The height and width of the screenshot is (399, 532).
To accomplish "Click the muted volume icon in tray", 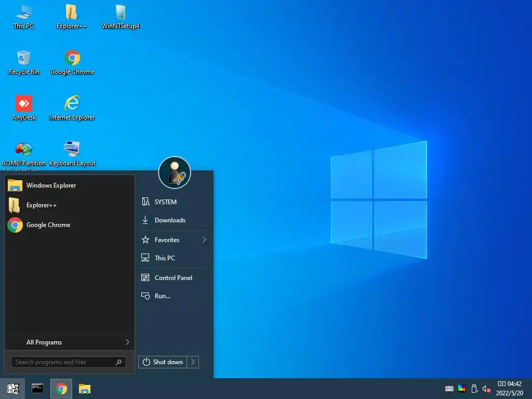I will pos(486,389).
